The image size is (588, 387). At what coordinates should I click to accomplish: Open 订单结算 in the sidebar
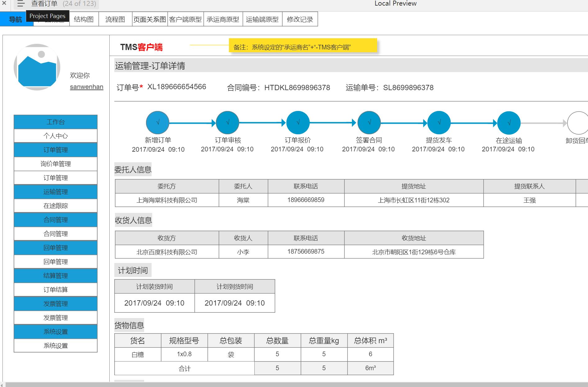pyautogui.click(x=56, y=290)
